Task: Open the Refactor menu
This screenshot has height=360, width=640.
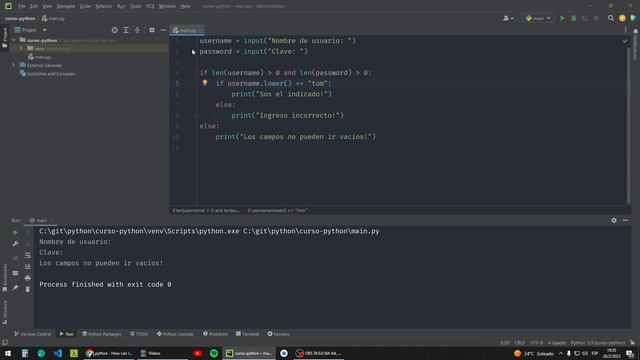Action: pos(104,6)
